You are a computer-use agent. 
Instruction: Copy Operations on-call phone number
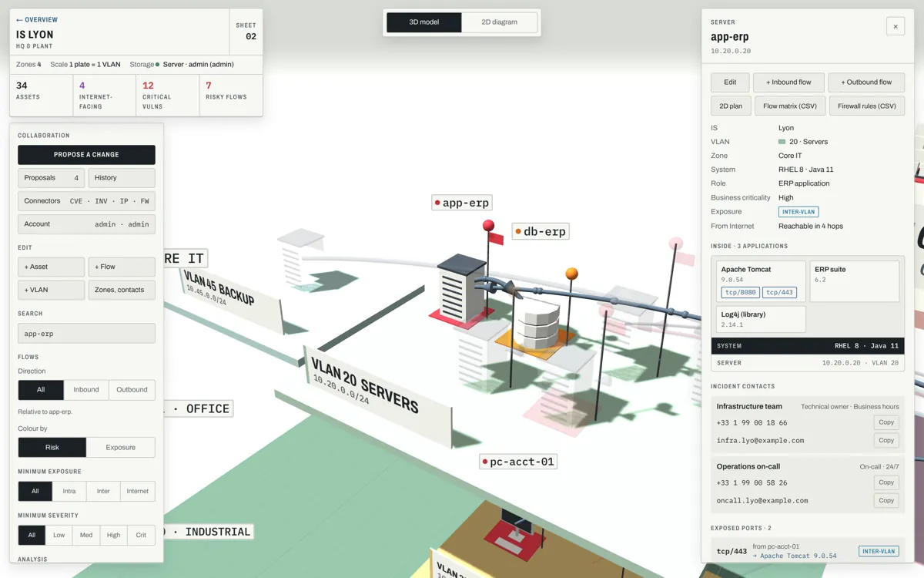coord(886,482)
